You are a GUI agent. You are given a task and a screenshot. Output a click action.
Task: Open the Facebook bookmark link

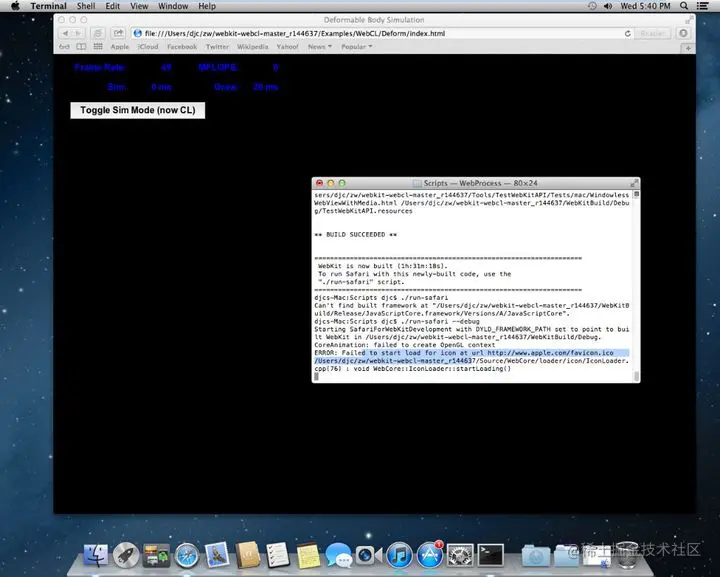pos(182,47)
